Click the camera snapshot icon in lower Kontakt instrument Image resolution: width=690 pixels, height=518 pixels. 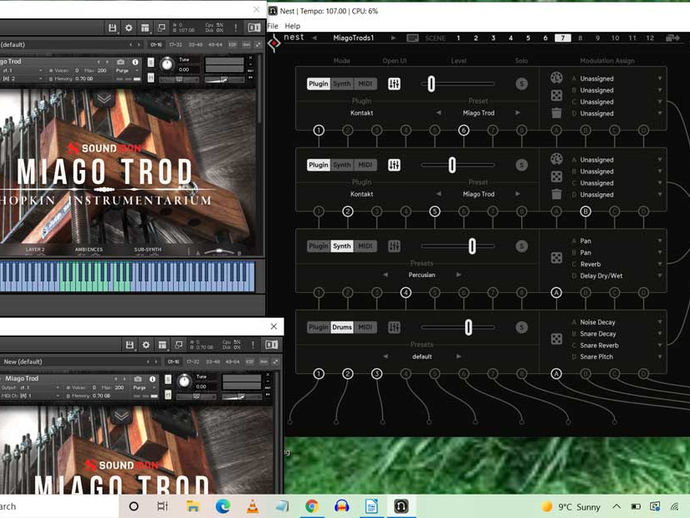[x=138, y=379]
